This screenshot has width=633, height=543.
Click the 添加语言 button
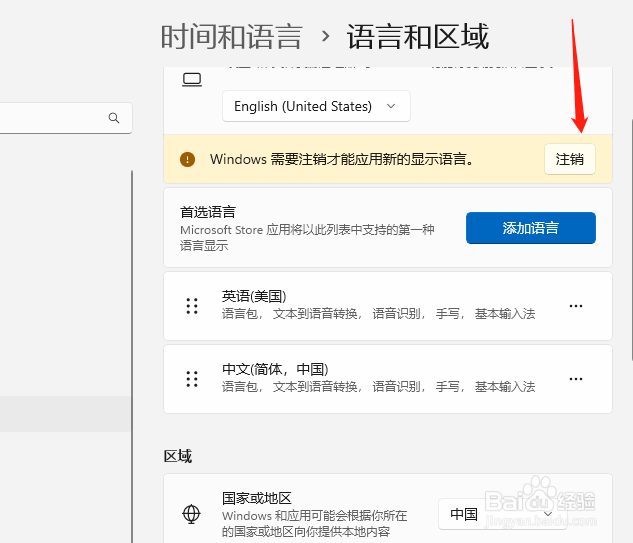(x=530, y=228)
